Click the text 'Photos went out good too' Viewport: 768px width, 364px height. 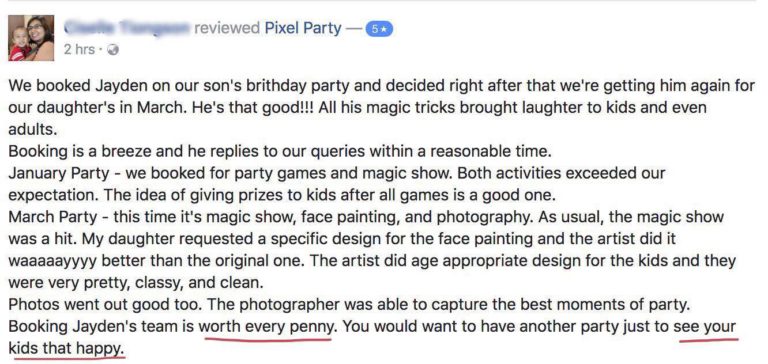(104, 304)
